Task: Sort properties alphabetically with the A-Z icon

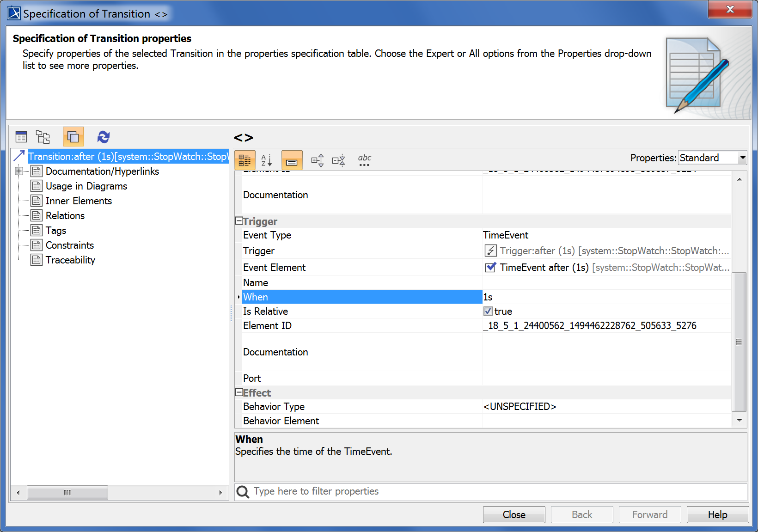Action: coord(267,160)
